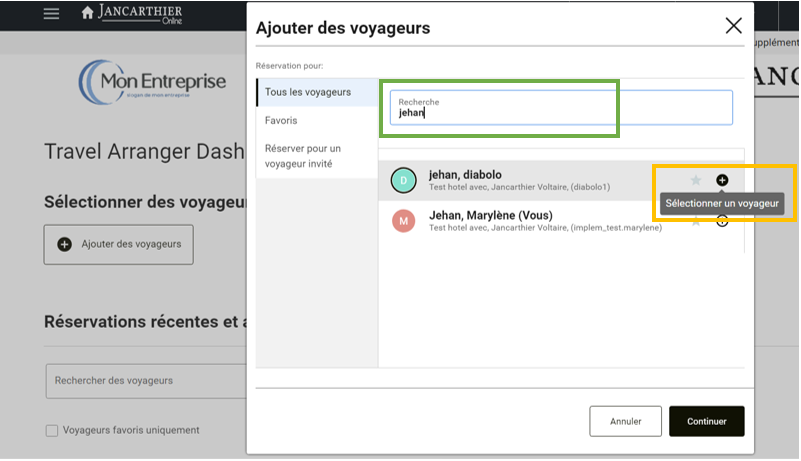
Task: Click the Rechercher des voyageurs search box
Action: (145, 380)
